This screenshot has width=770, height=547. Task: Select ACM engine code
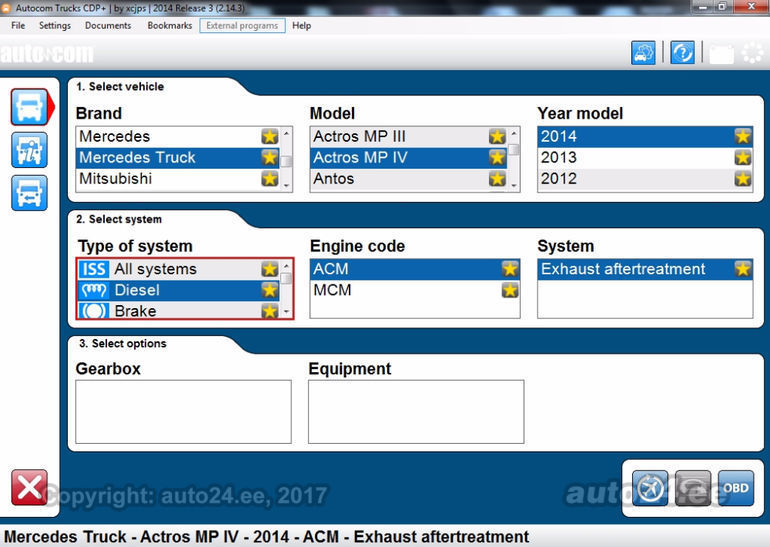click(x=415, y=269)
